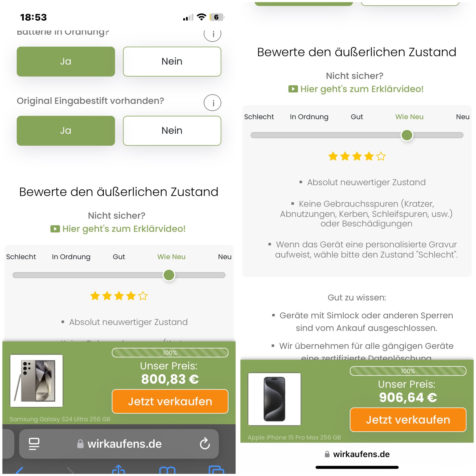The image size is (476, 476).
Task: Choose Ja for Original Eingabestift vorhanden
Action: pyautogui.click(x=66, y=131)
